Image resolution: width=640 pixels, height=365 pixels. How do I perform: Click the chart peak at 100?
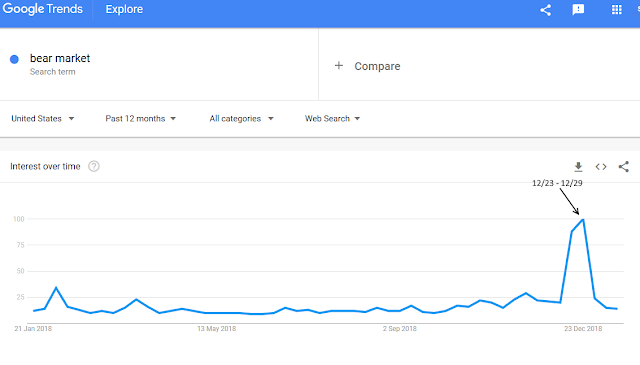click(x=583, y=220)
